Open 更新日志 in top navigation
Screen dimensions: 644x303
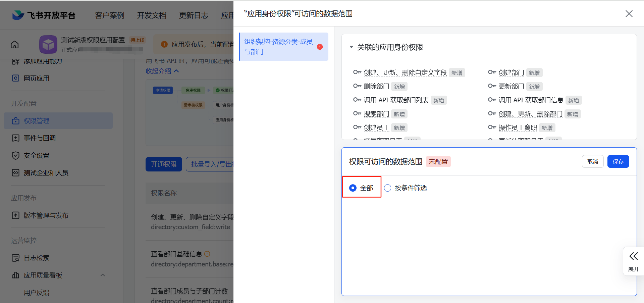pyautogui.click(x=194, y=15)
